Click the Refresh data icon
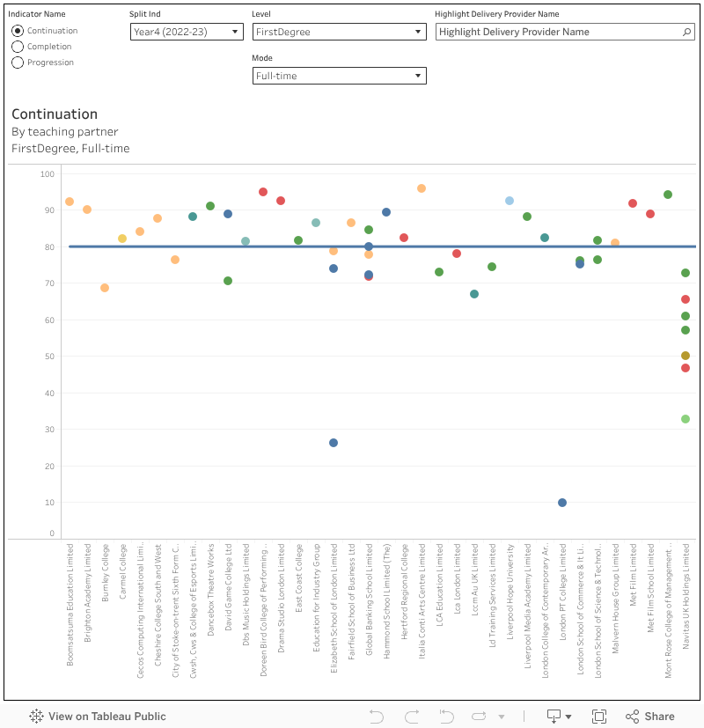704x728 pixels. pos(480,717)
